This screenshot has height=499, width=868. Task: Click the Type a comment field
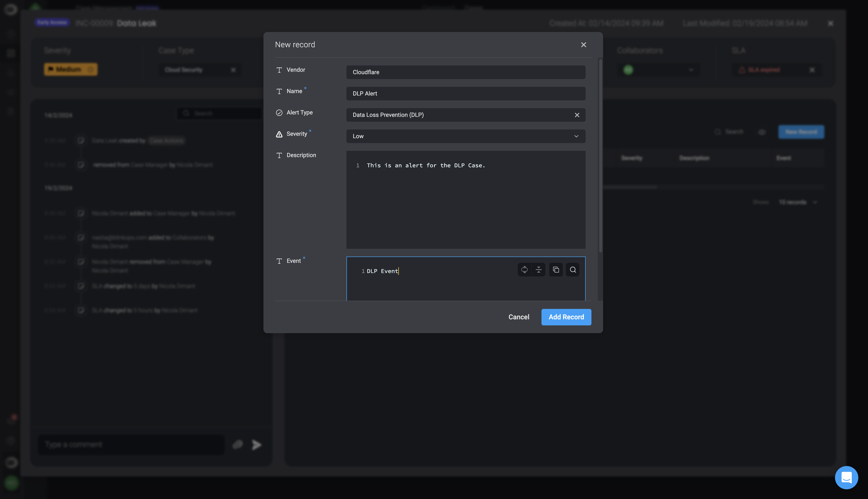pos(131,445)
